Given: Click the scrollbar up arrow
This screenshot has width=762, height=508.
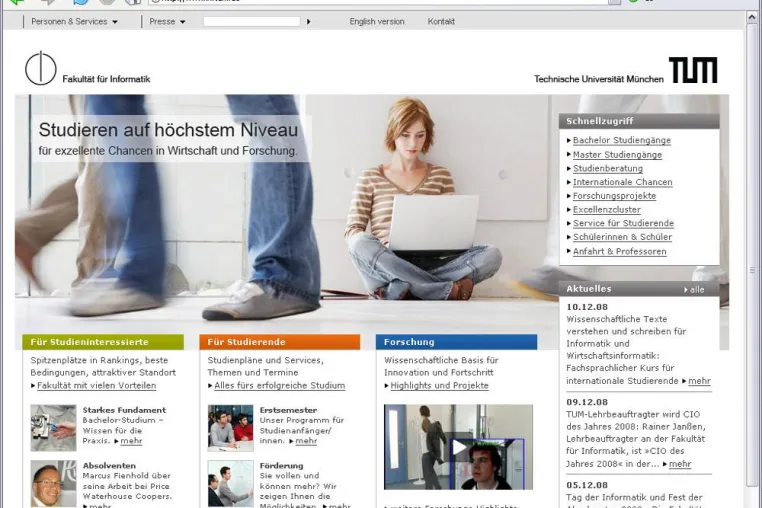Looking at the screenshot, I should [x=752, y=18].
